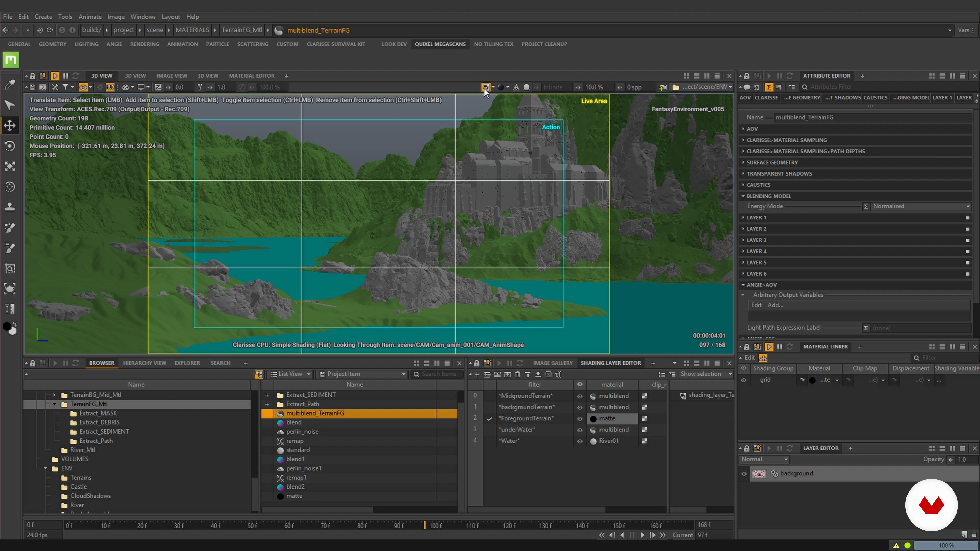Click the comment bubble icon in Attribute Editor toolbar
The height and width of the screenshot is (551, 980).
(x=747, y=87)
